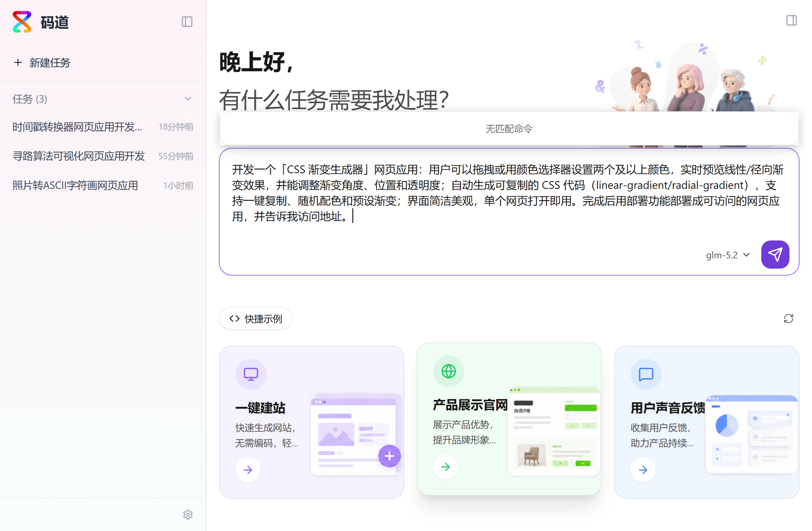
Task: Refresh the quick examples list
Action: (x=789, y=319)
